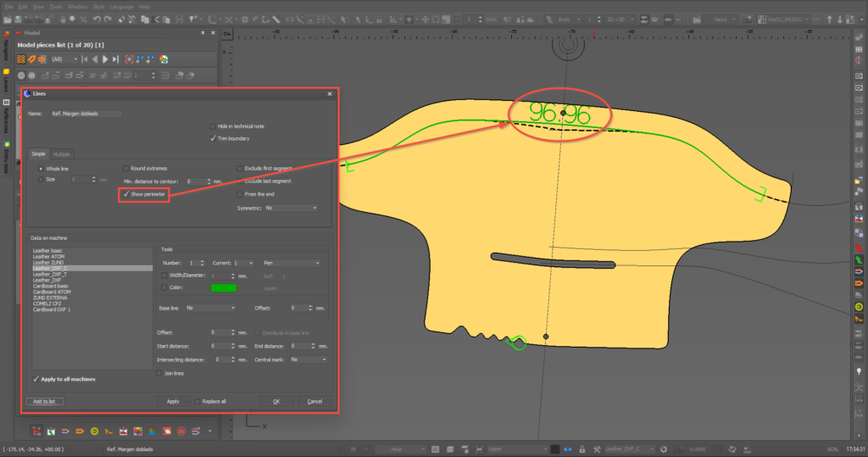Enable the Round extremes checkbox
The image size is (868, 457).
[126, 168]
